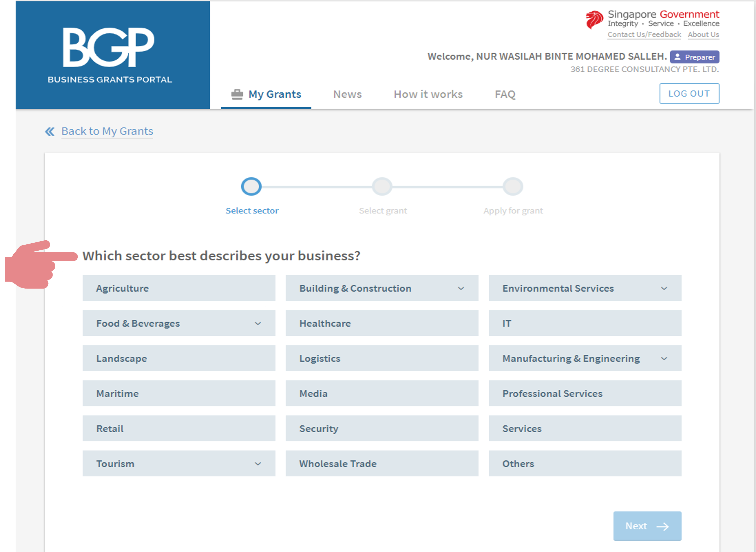Click the double chevron back arrow icon

pos(50,132)
